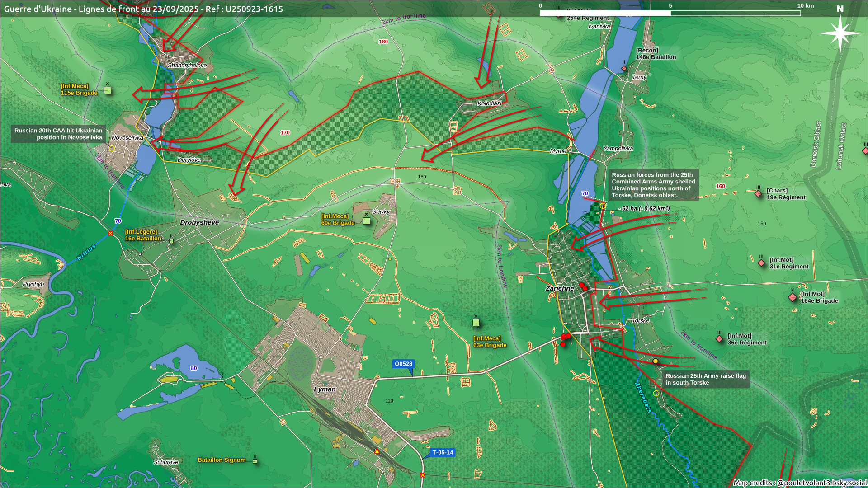This screenshot has width=868, height=488.
Task: Click the 80 elevation marker on the lake
Action: point(194,368)
